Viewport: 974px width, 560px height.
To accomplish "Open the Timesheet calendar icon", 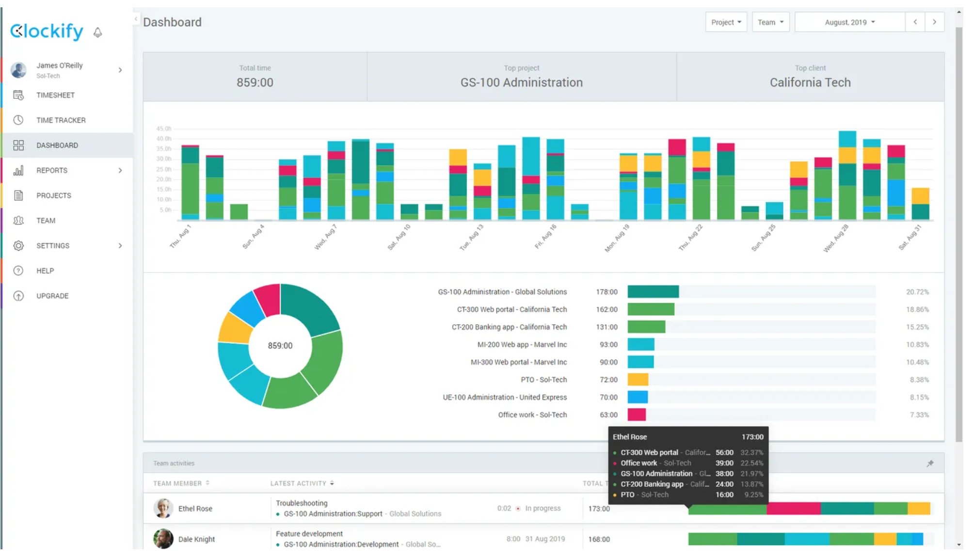I will [18, 95].
